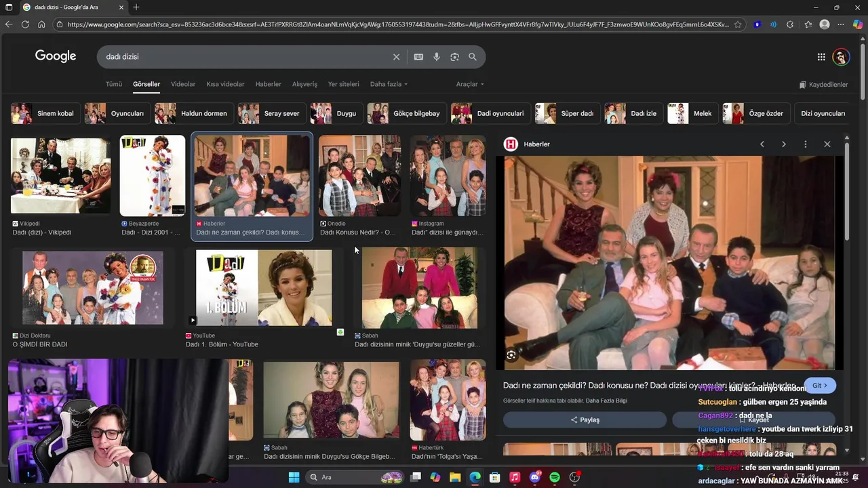Screen dimensions: 868x488
Task: Open browser profile account icon
Action: pyautogui.click(x=825, y=24)
